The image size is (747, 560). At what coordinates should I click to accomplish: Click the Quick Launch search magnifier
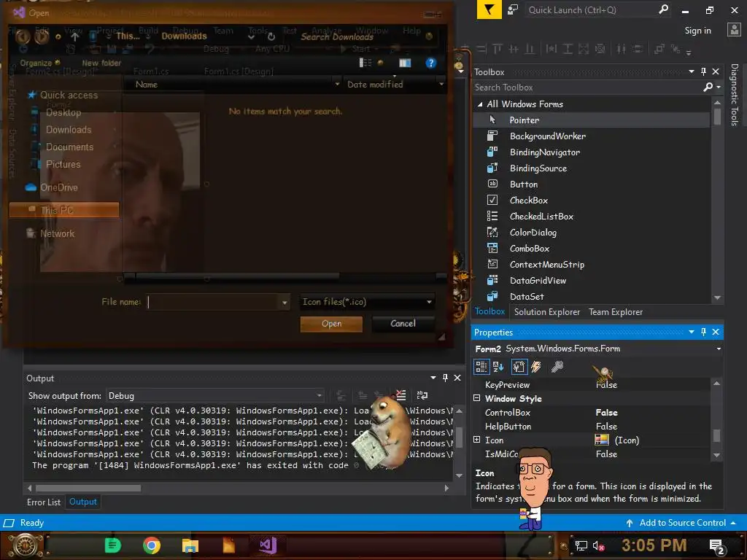663,9
